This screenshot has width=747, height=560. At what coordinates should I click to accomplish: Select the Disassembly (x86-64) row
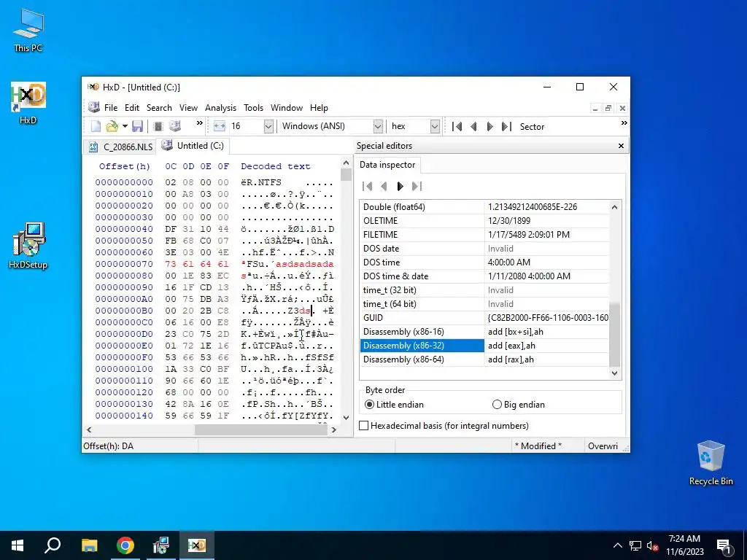484,359
